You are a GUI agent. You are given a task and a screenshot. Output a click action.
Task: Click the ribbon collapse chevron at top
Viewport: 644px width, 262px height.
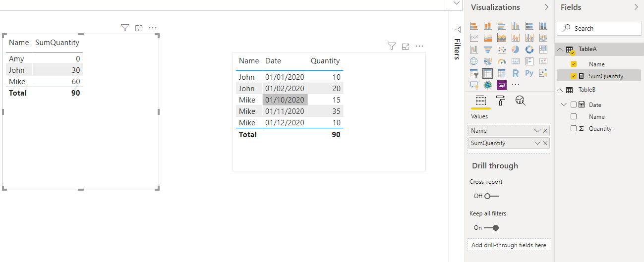click(x=457, y=3)
